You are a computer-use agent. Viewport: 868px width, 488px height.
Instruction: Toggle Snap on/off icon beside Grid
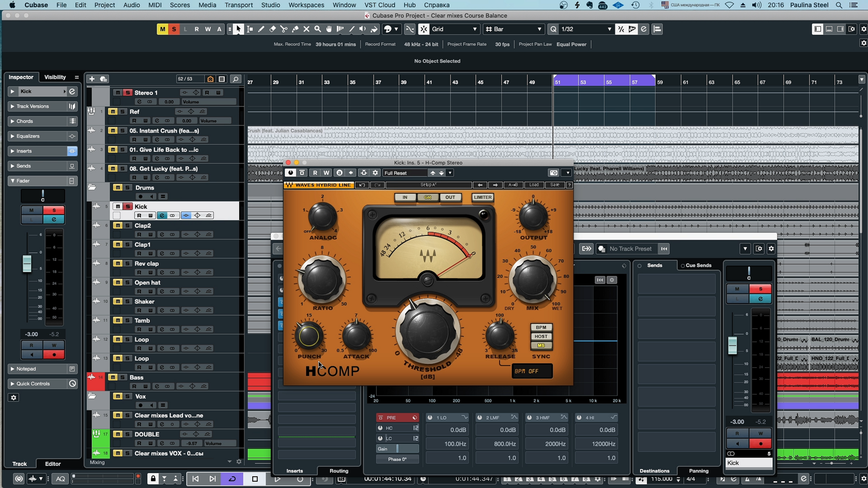click(x=424, y=29)
